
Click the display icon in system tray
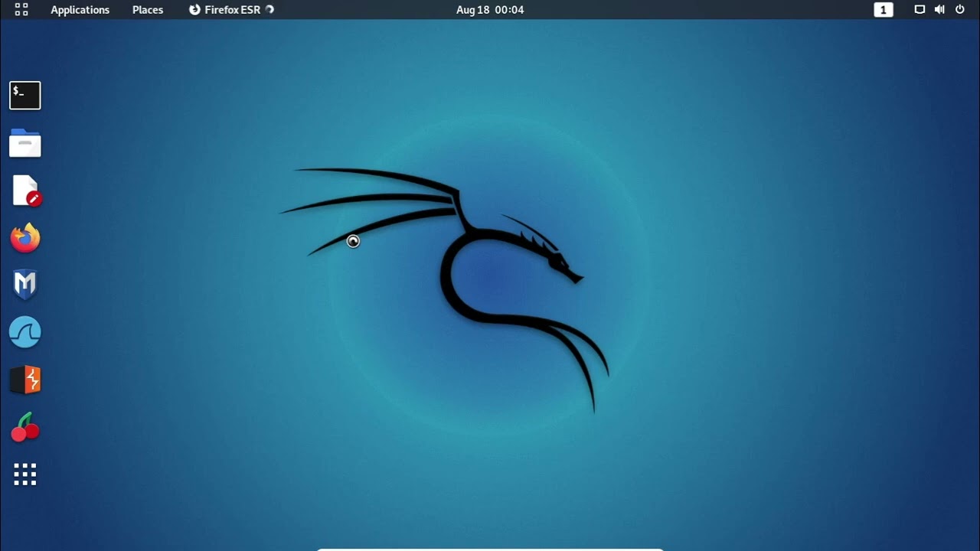coord(920,10)
